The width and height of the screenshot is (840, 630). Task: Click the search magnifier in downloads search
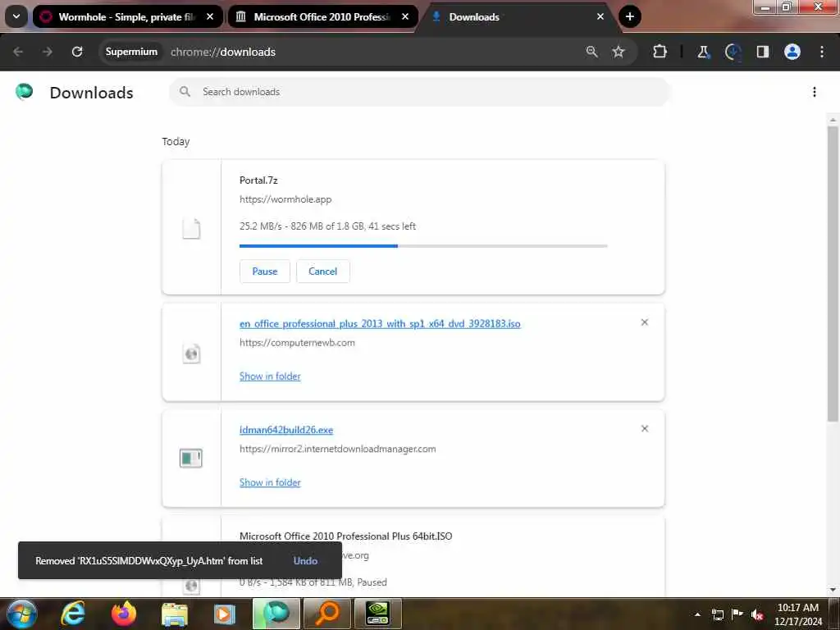pos(185,92)
